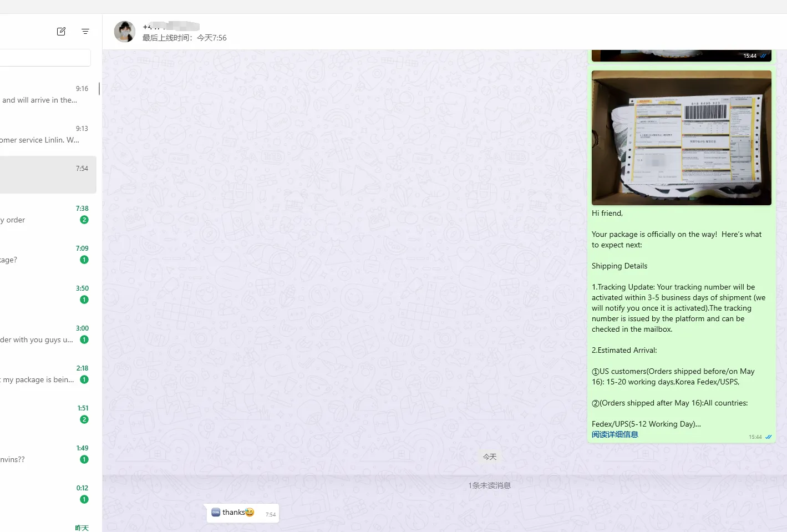This screenshot has height=532, width=787.
Task: Click the chat search input field
Action: pos(44,58)
